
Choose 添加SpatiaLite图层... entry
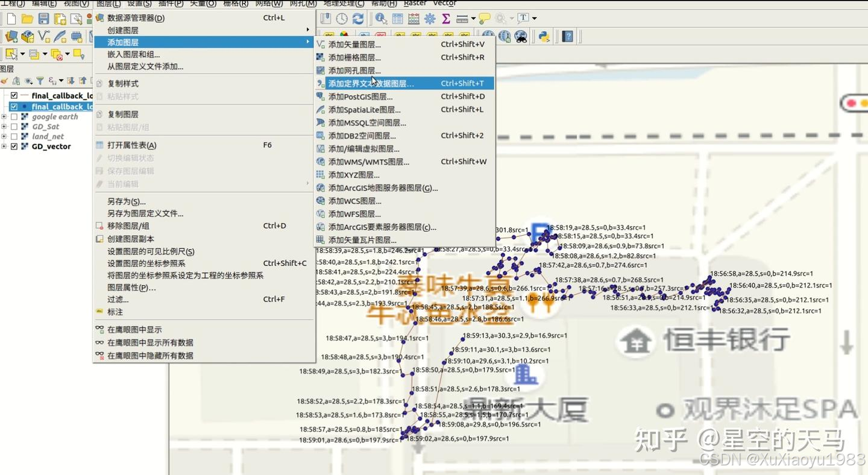click(404, 110)
